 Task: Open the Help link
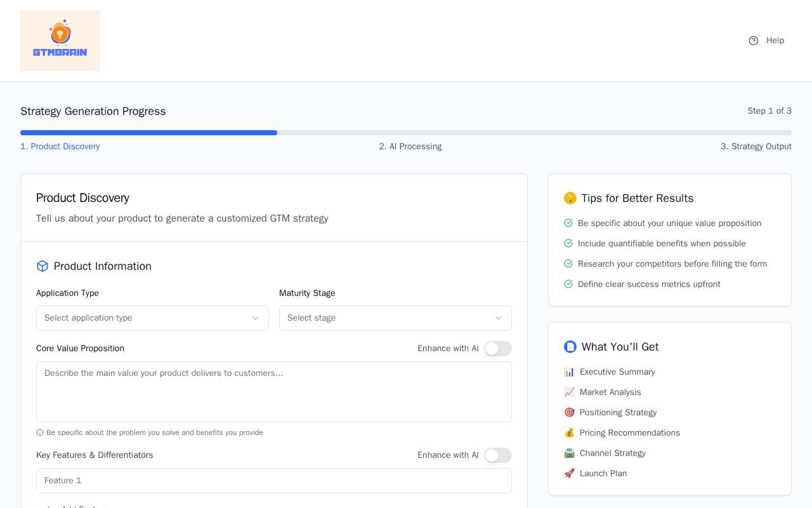tap(766, 41)
